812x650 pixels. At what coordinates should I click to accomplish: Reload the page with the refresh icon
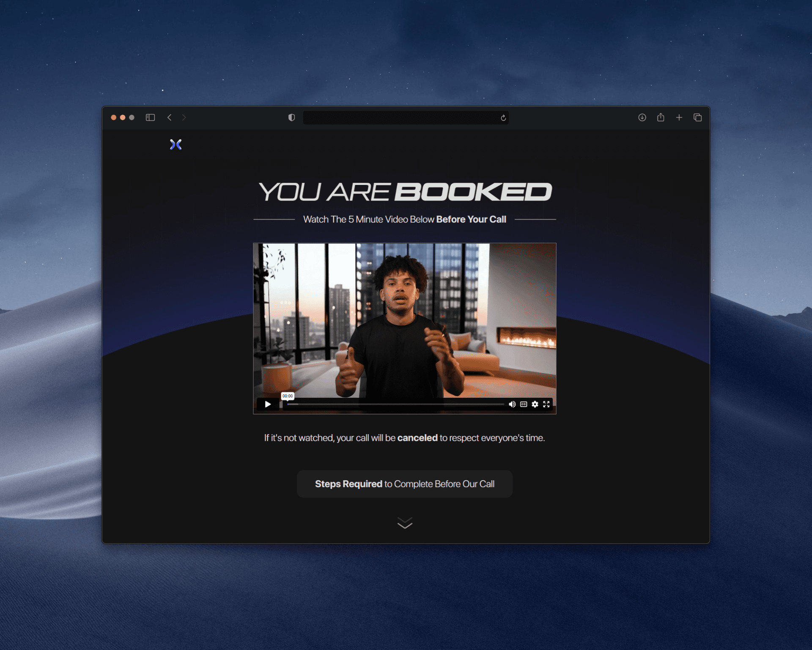[503, 118]
